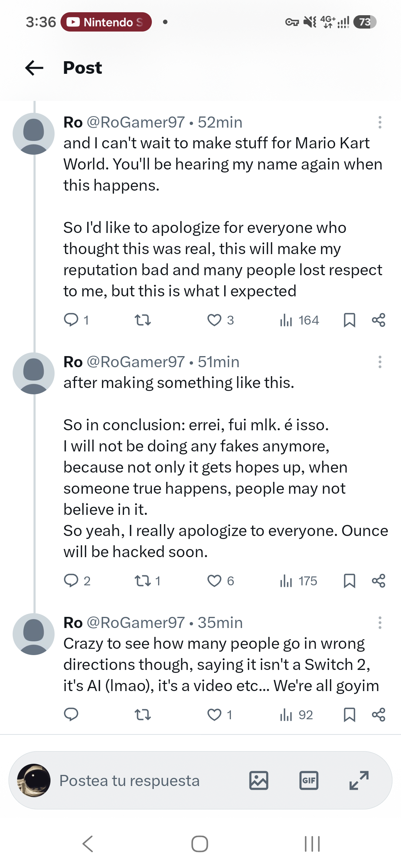This screenshot has height=868, width=401.
Task: Tap Ro's avatar on the 35min post
Action: [34, 634]
